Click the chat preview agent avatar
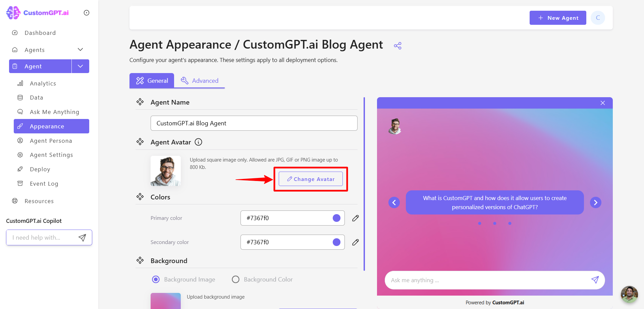This screenshot has width=644, height=309. 395,126
